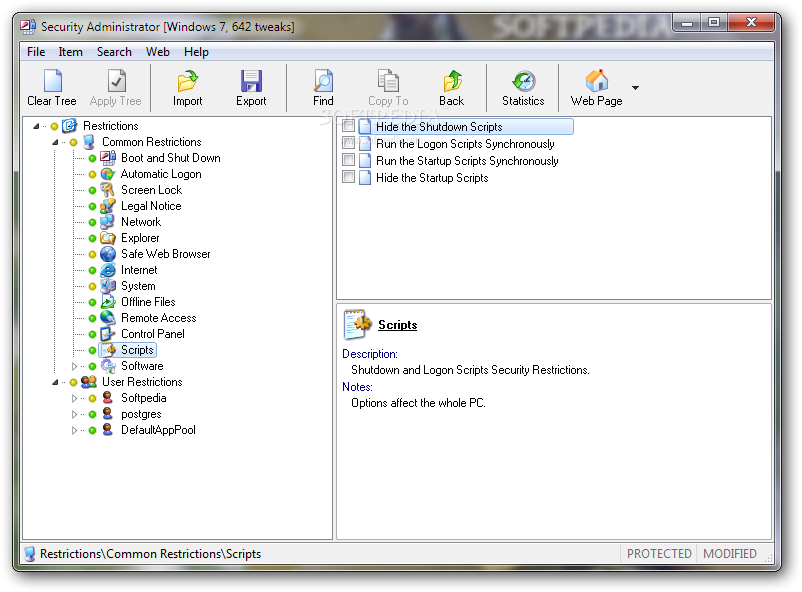This screenshot has width=802, height=592.
Task: Select the Legal Notice tree icon
Action: coord(108,206)
